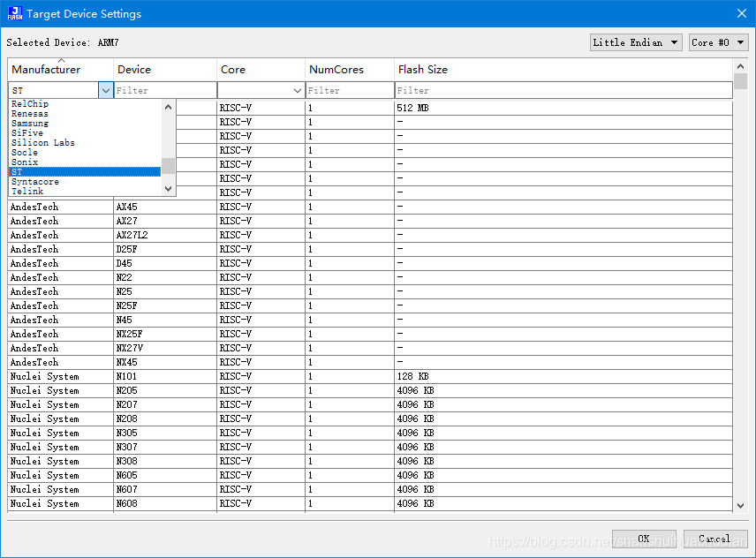The height and width of the screenshot is (558, 756).
Task: Select Nuclei System N305 device
Action: point(370,433)
